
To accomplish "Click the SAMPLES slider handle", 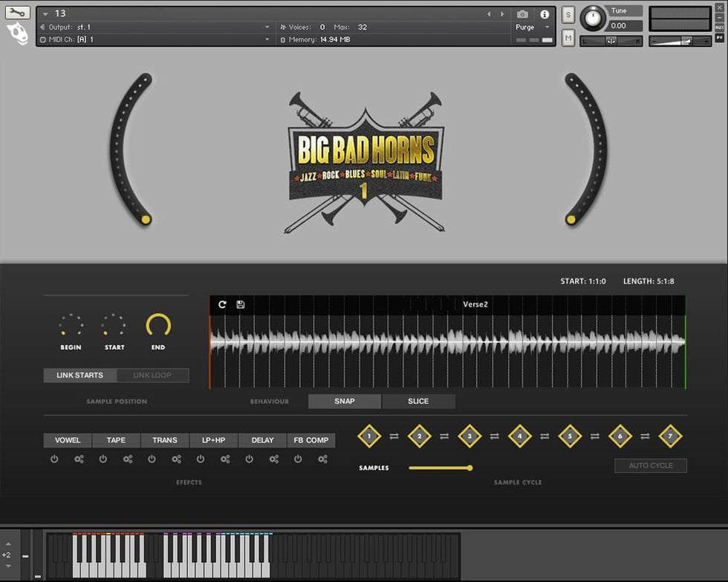I will (469, 468).
